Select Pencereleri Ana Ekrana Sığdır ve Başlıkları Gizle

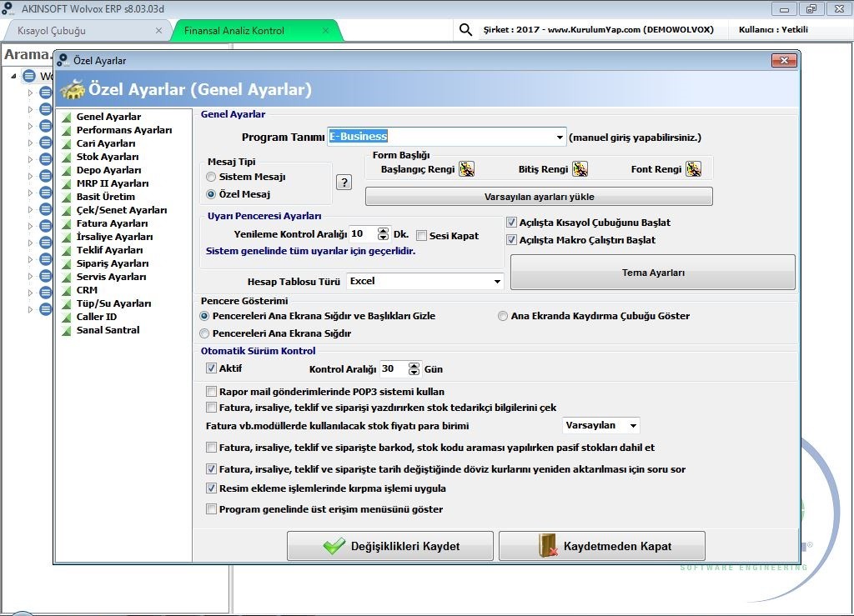(204, 316)
